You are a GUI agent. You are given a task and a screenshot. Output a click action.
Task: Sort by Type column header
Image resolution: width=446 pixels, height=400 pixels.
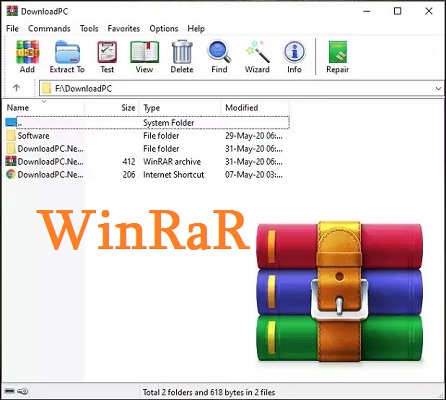(x=180, y=108)
